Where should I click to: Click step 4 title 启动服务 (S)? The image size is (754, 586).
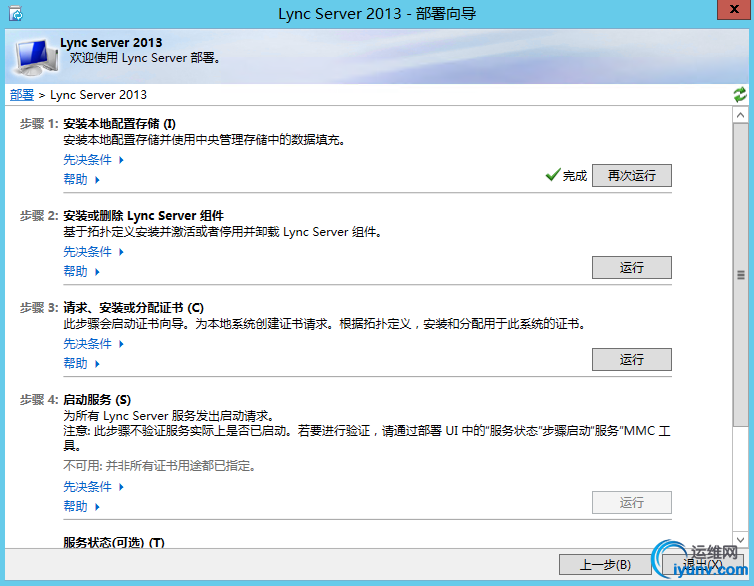[97, 400]
